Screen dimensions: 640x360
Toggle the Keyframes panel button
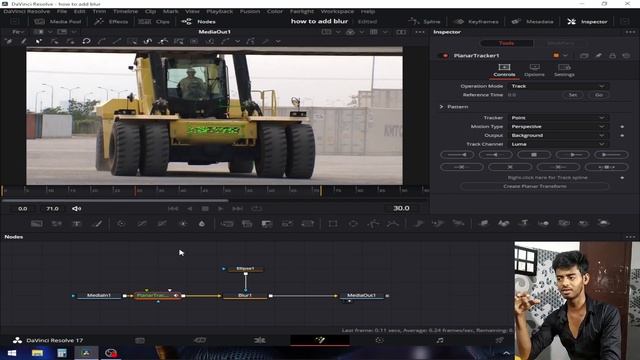[476, 22]
